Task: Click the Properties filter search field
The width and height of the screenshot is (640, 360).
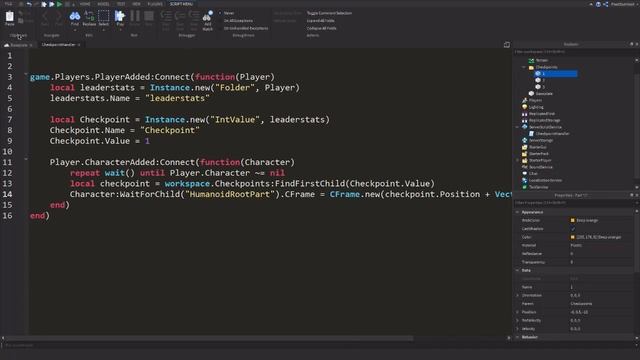Action: coord(573,203)
